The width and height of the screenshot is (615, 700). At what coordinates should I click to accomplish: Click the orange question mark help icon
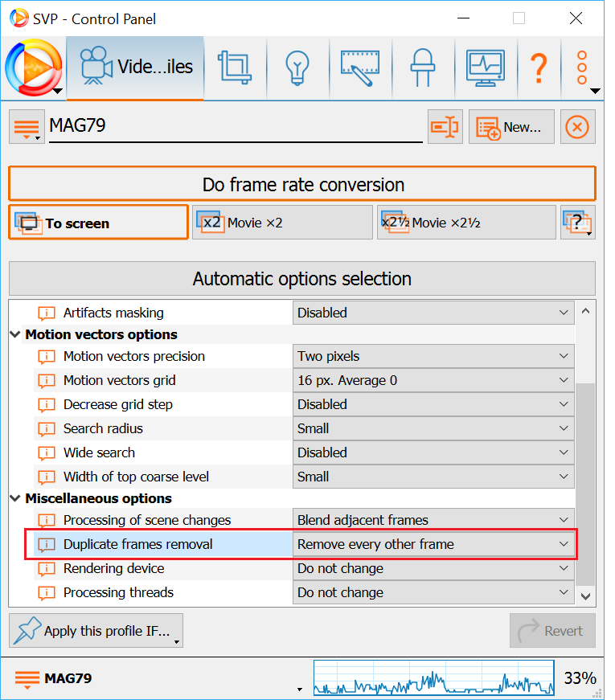tap(538, 68)
